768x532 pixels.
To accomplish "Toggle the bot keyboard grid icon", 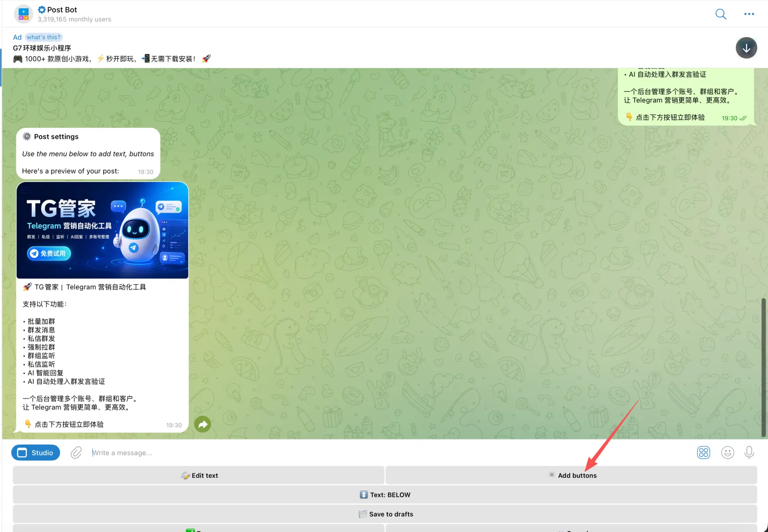I will [704, 452].
